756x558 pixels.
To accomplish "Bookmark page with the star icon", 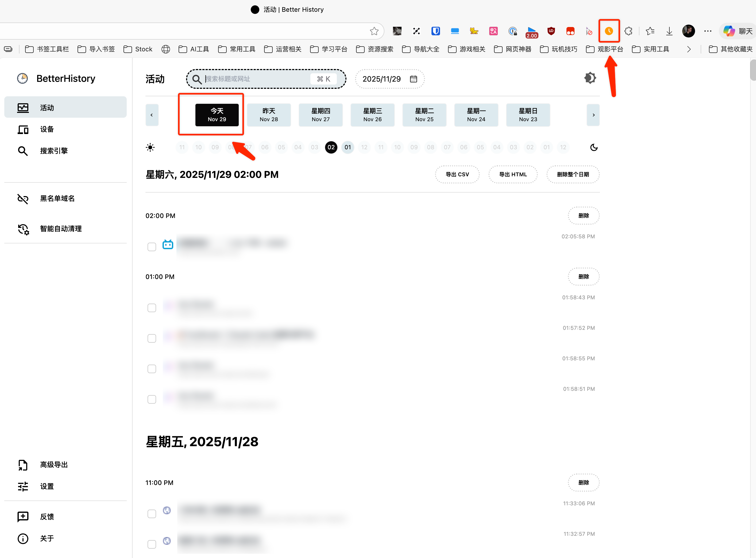I will coord(374,31).
